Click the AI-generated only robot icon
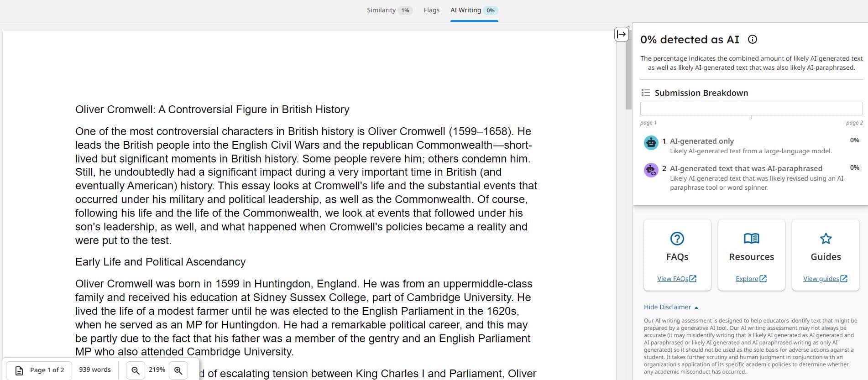The width and height of the screenshot is (868, 380). pos(651,143)
